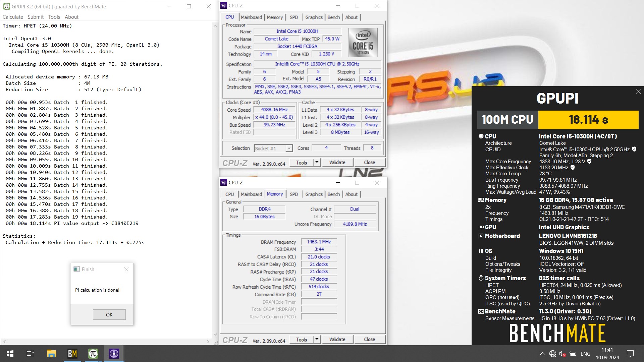Click the CPUID verified shield icon in BenchMate
Image resolution: width=644 pixels, height=362 pixels.
[x=634, y=149]
